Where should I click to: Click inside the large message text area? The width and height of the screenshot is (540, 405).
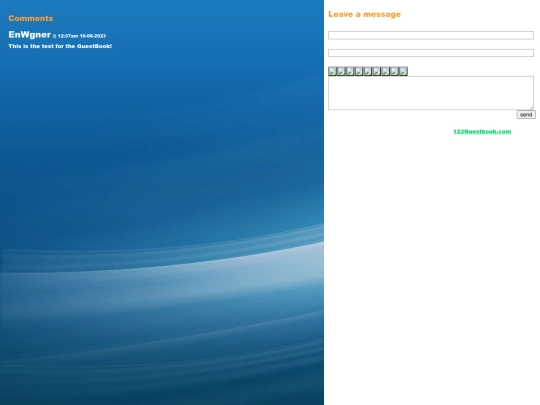[x=431, y=93]
